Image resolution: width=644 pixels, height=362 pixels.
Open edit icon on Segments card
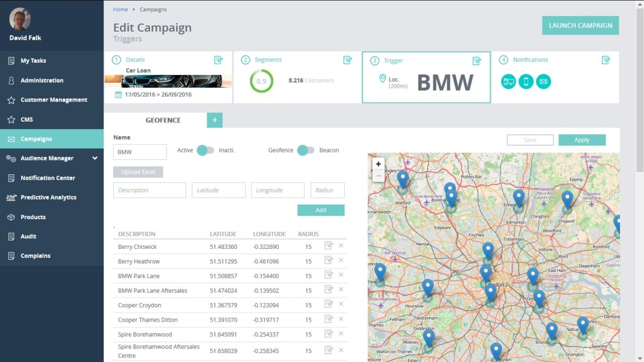(x=348, y=60)
